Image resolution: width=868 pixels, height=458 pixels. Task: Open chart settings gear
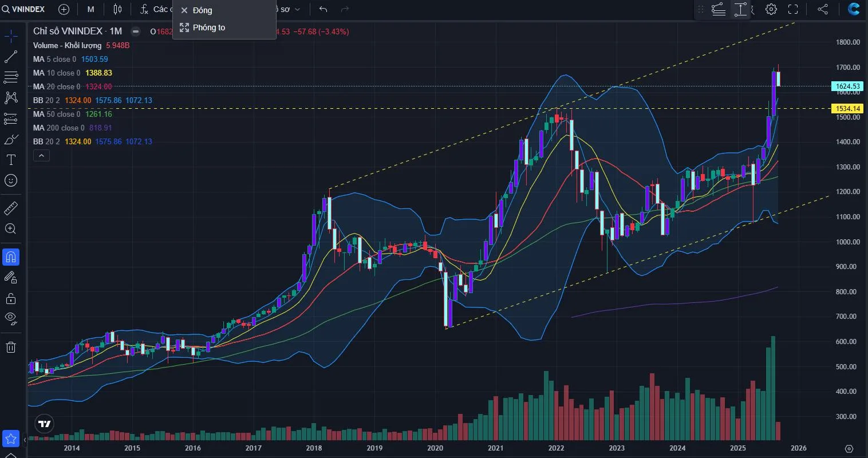pyautogui.click(x=771, y=9)
